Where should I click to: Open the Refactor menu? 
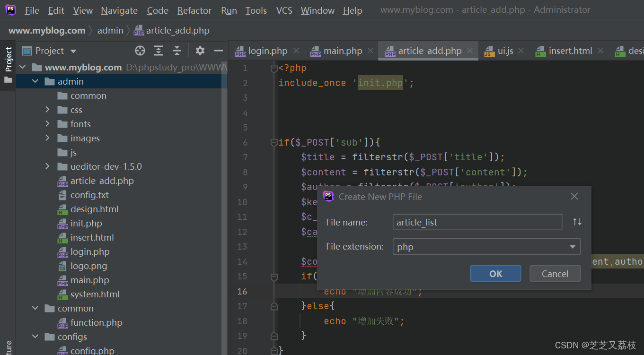(194, 10)
